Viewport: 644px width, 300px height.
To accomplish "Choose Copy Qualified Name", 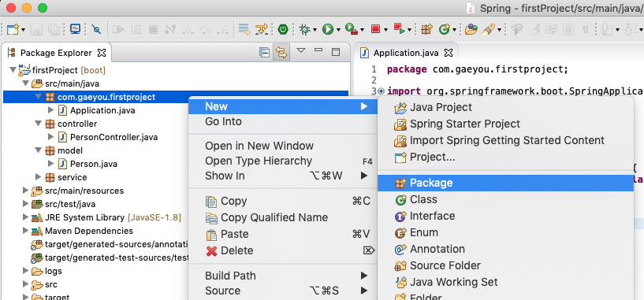I will pos(282,217).
